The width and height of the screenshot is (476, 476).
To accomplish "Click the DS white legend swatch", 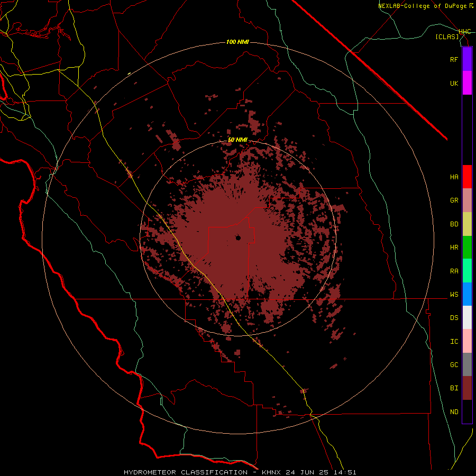I will click(467, 317).
